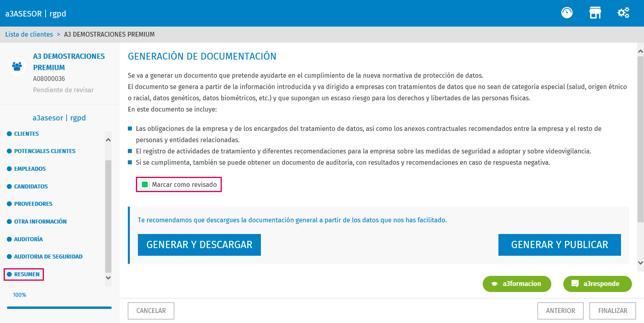Click the sidebar menu scrollbar thumb

(x=108, y=216)
